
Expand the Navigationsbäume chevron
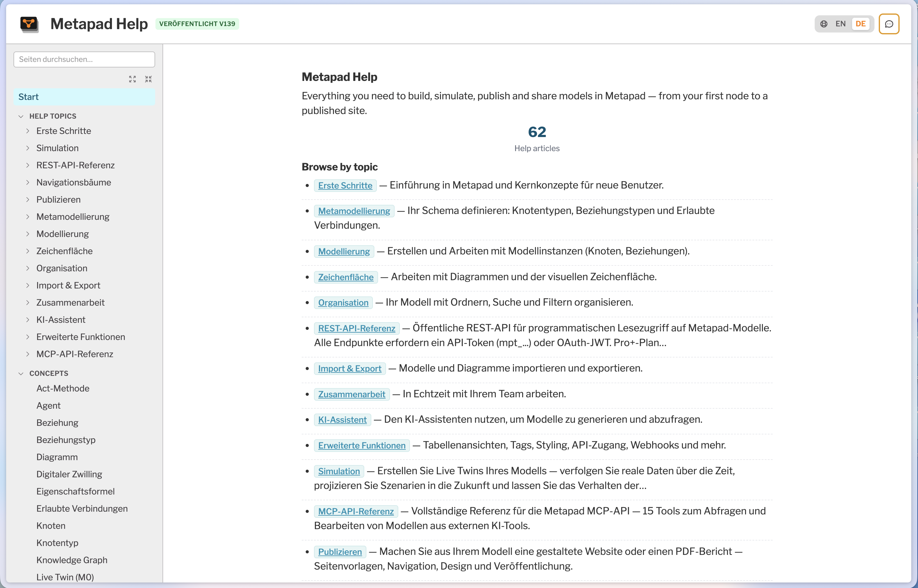coord(28,182)
